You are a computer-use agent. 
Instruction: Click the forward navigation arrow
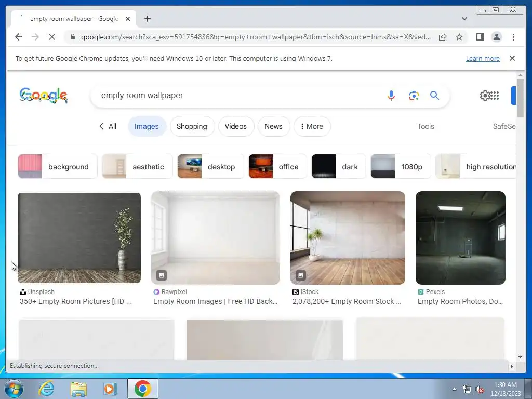point(35,37)
